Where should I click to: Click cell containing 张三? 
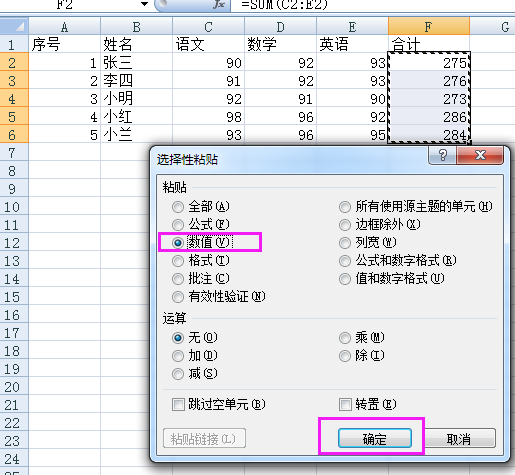tap(136, 62)
